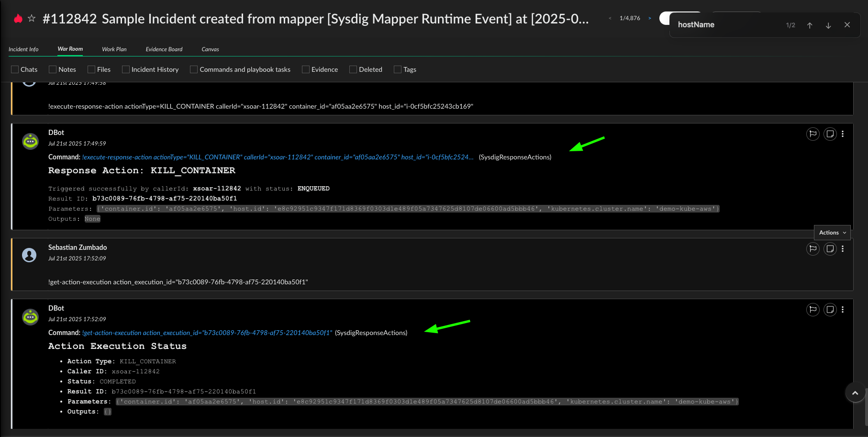Screen dimensions: 868x437
Task: Toggle Commands and playbook tasks checkbox
Action: pos(194,69)
